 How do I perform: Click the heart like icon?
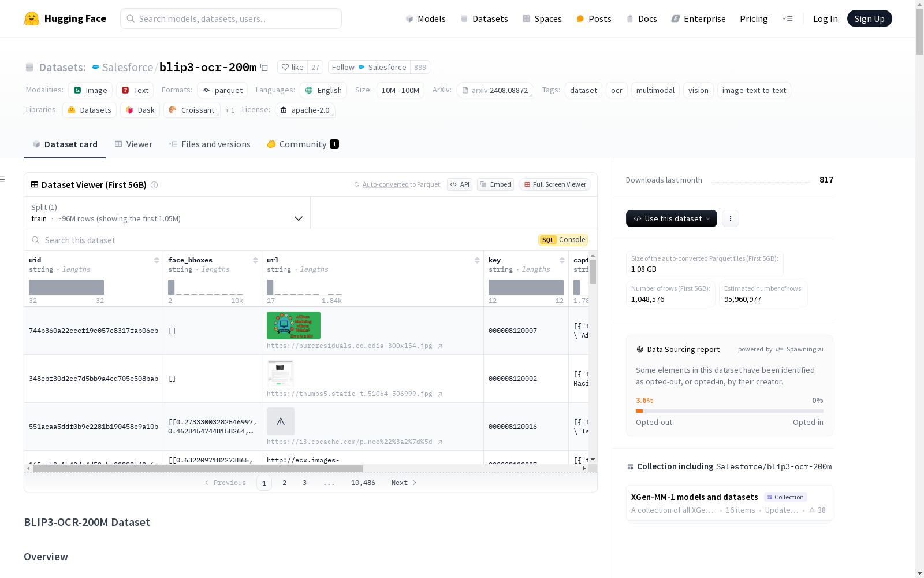285,67
